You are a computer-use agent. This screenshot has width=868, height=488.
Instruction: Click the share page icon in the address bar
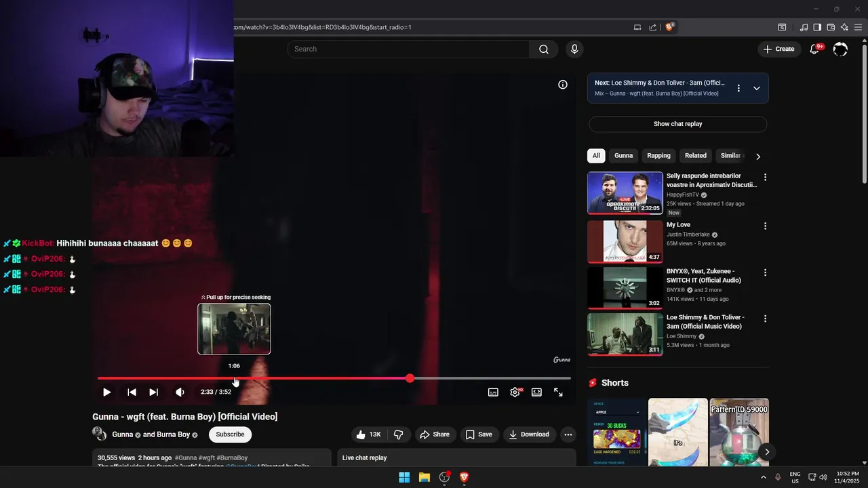pyautogui.click(x=652, y=27)
